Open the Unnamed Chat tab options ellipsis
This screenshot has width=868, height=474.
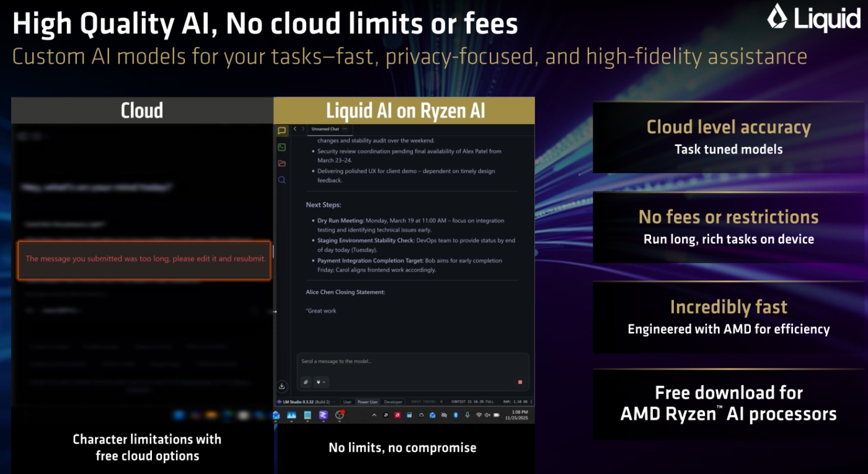pyautogui.click(x=345, y=129)
